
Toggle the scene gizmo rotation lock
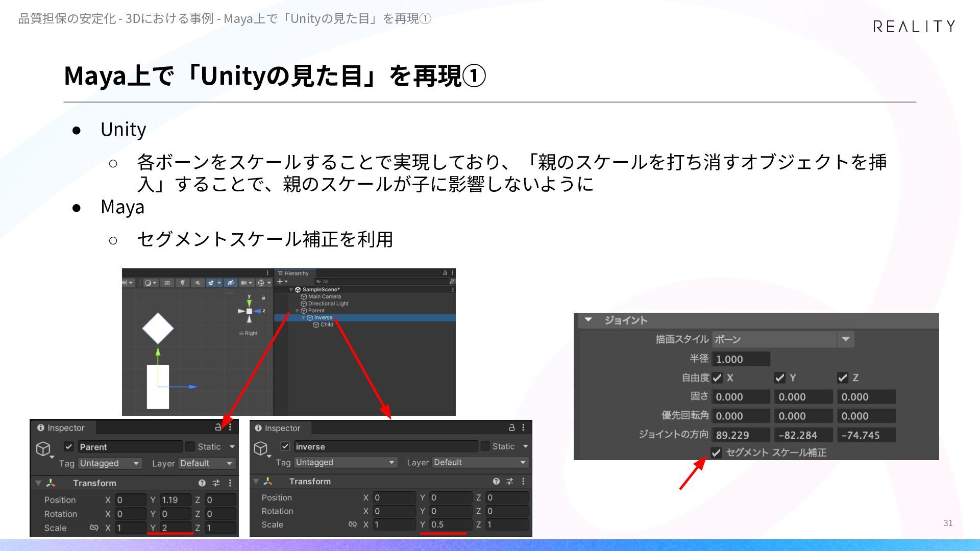(x=263, y=297)
